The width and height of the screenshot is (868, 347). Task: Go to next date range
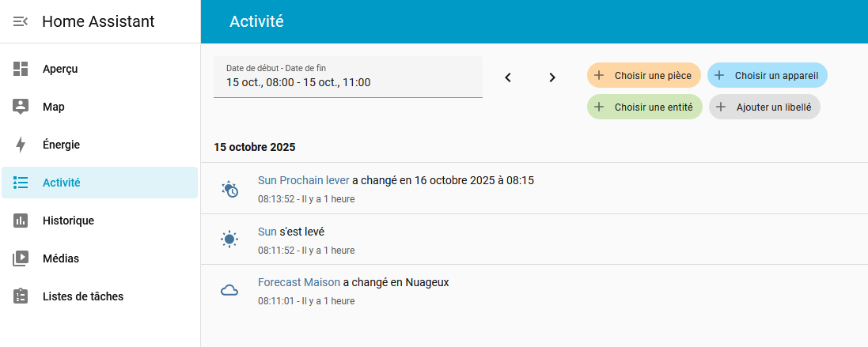pyautogui.click(x=552, y=77)
